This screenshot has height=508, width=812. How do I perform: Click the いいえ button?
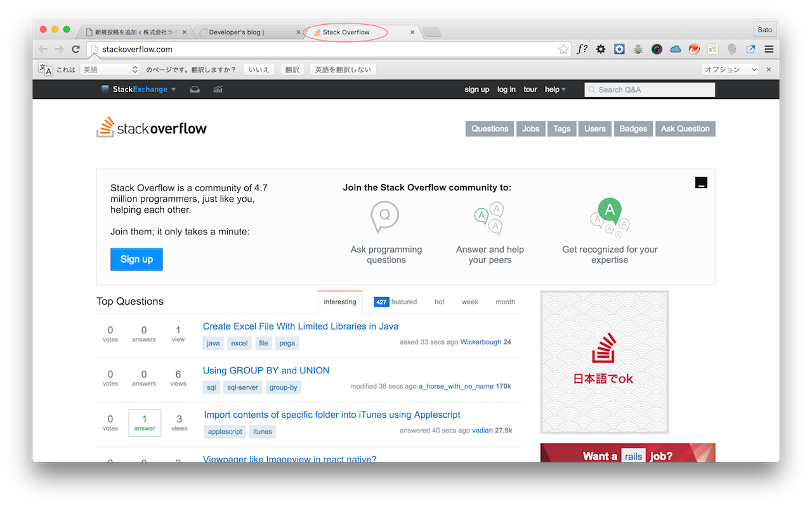coord(259,69)
